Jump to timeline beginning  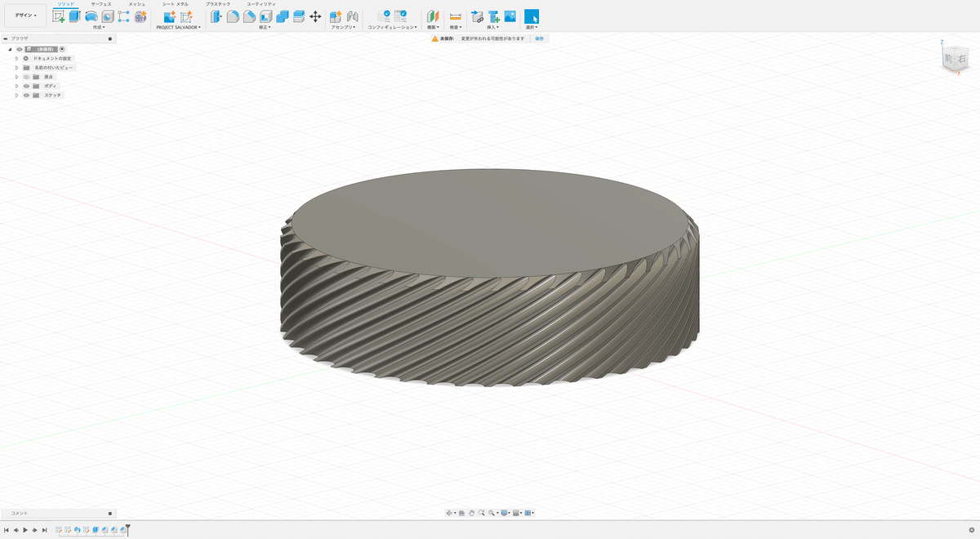(x=7, y=530)
